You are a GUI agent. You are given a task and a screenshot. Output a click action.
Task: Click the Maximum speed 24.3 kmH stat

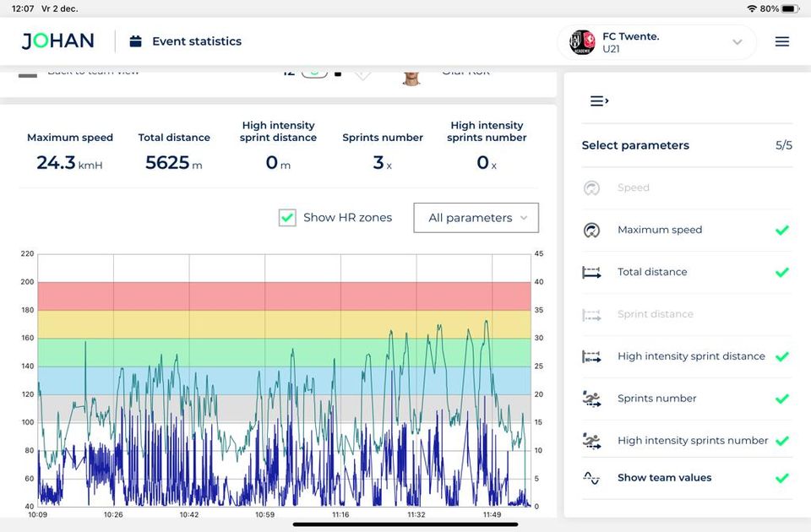[x=70, y=163]
